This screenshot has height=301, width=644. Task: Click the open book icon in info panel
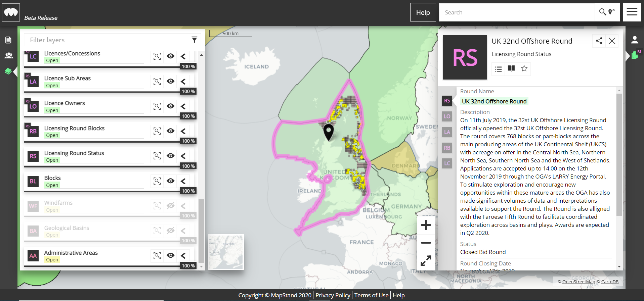point(511,68)
